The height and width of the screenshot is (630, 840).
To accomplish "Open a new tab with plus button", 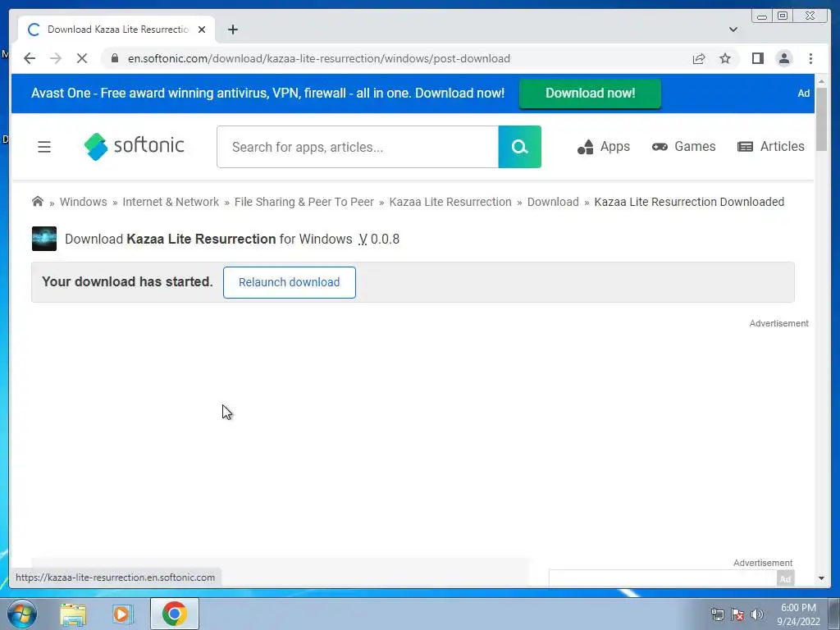I will pyautogui.click(x=232, y=30).
